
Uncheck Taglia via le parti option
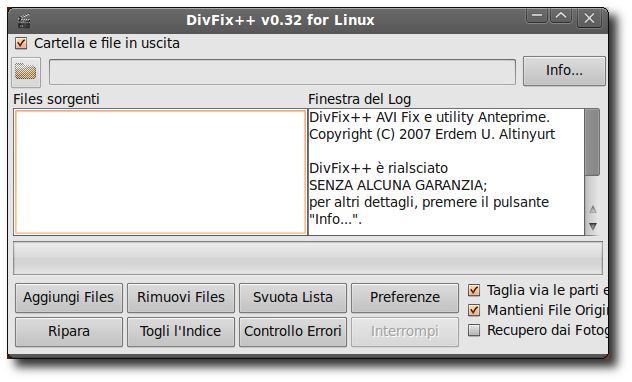click(474, 290)
